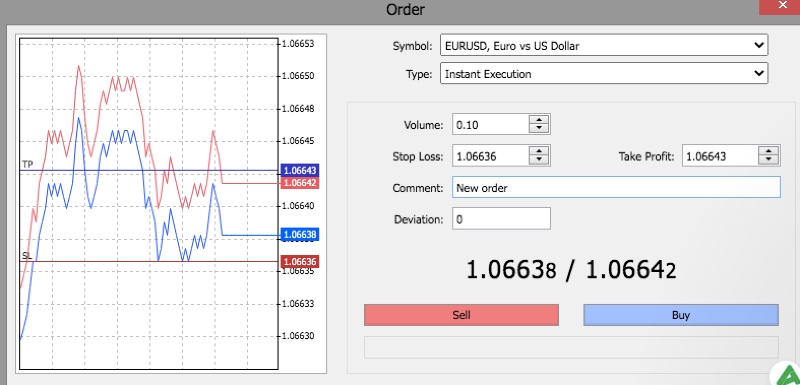Click the 1.06636 stop loss price tag
This screenshot has height=385, width=800.
click(x=300, y=262)
